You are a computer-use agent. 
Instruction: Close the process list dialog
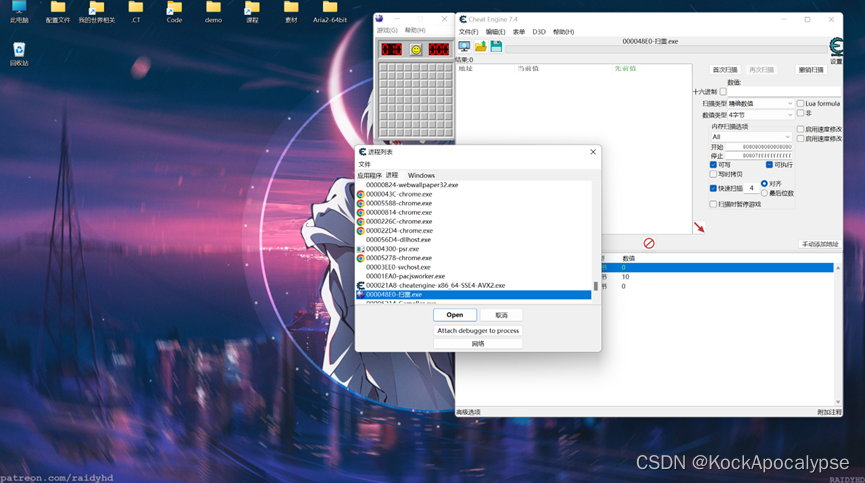pyautogui.click(x=593, y=152)
